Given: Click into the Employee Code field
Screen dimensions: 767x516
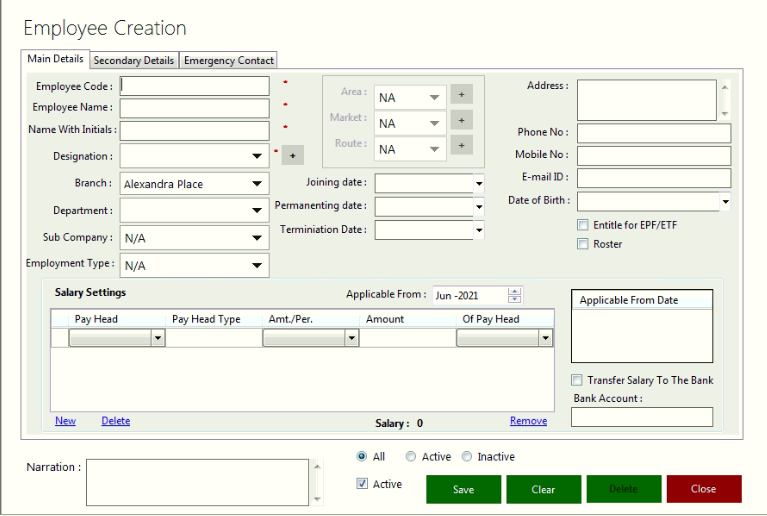Looking at the screenshot, I should (x=195, y=86).
